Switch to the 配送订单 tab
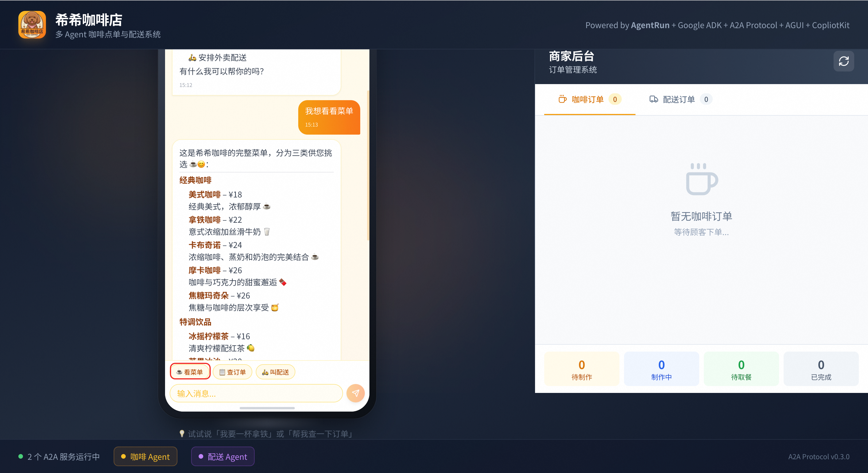This screenshot has width=868, height=473. coord(679,99)
